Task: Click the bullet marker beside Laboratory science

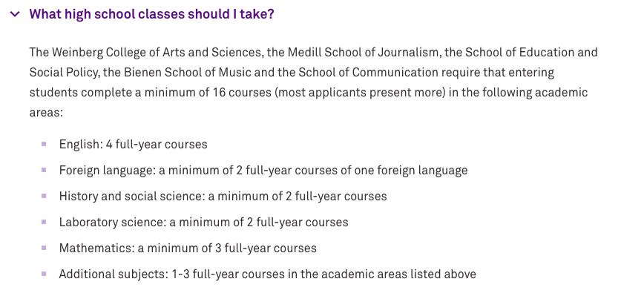Action: pos(44,222)
